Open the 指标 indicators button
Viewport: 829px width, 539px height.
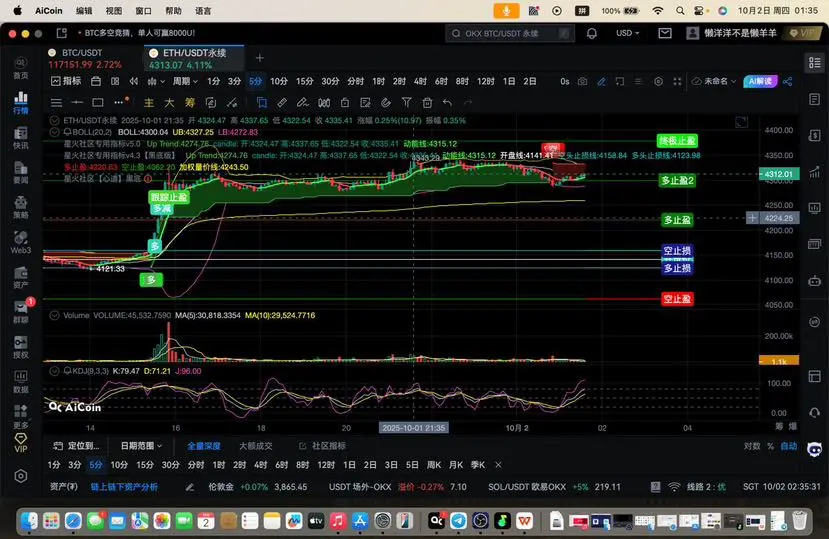[66, 81]
